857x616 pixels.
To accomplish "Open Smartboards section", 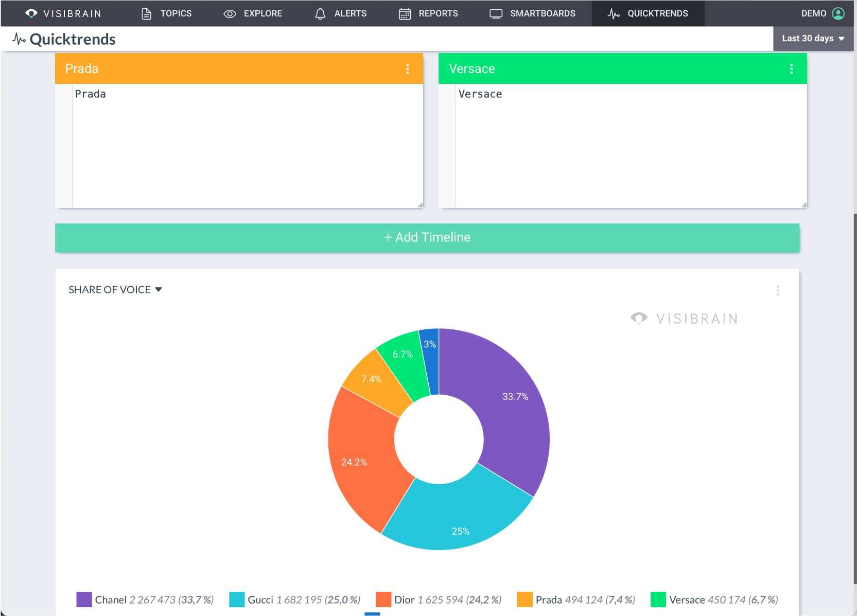I will tap(532, 13).
